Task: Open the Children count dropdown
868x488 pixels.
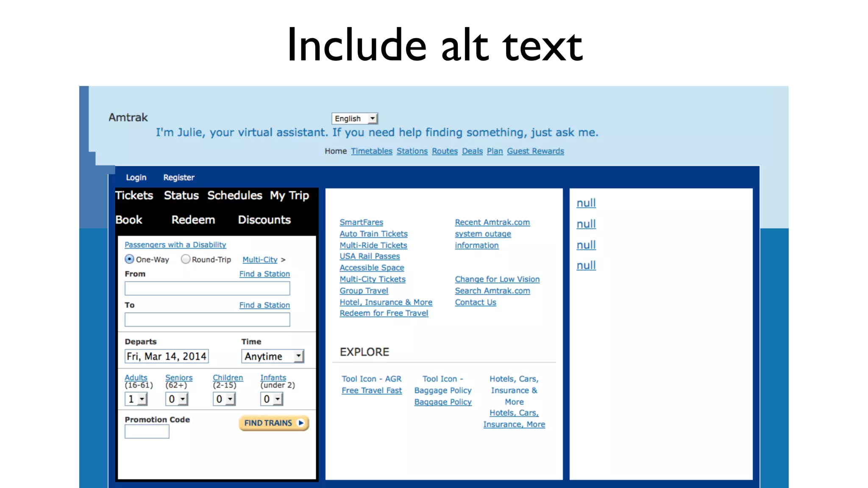Action: (x=224, y=399)
